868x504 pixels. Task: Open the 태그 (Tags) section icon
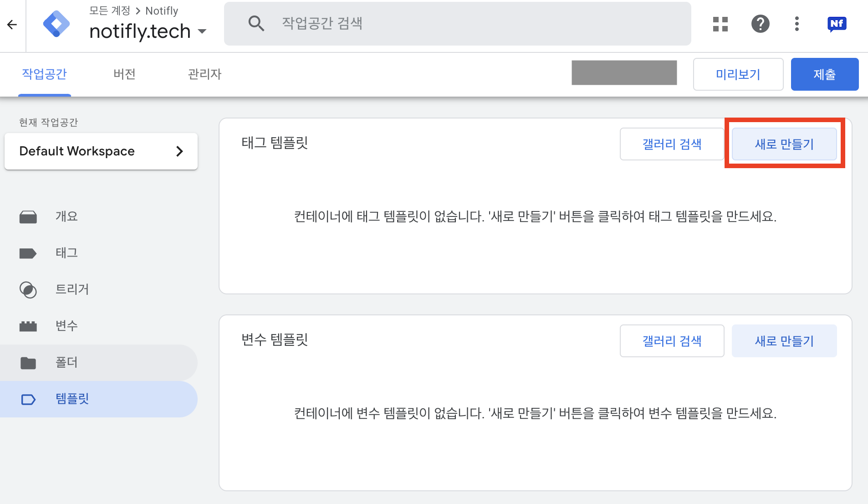(28, 253)
